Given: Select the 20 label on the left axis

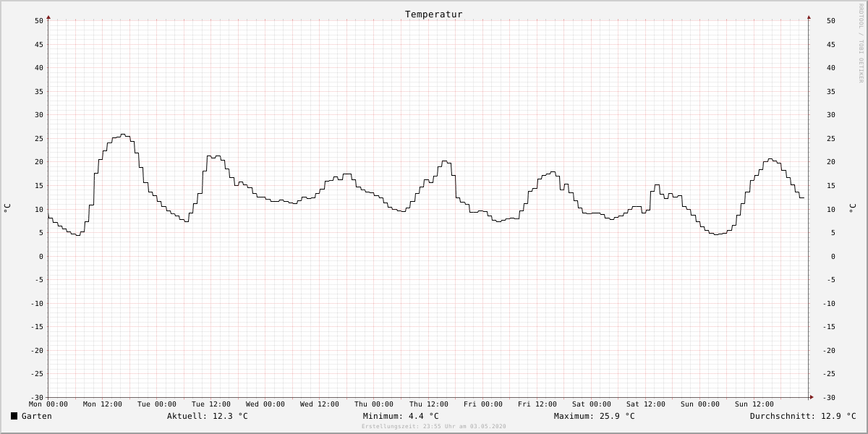Looking at the screenshot, I should [x=39, y=162].
